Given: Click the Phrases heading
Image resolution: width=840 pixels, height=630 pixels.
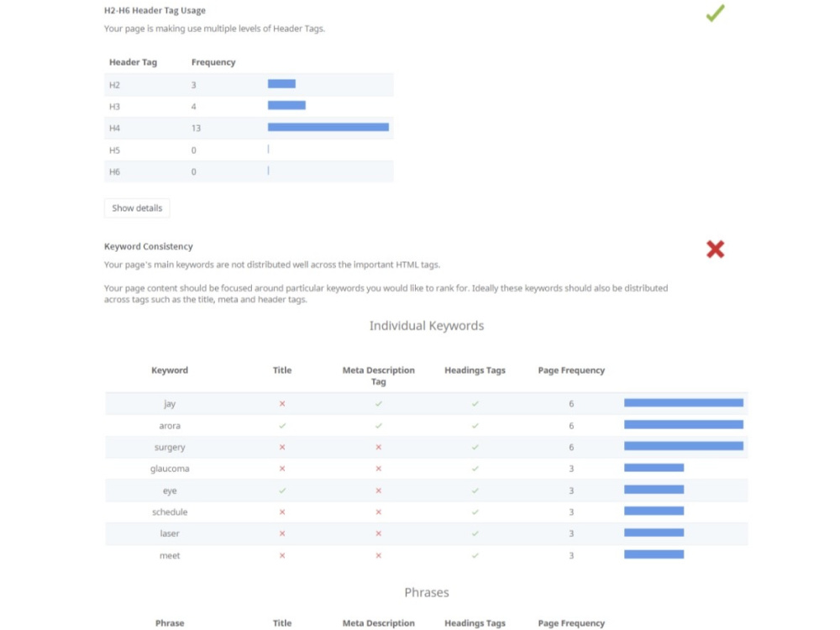Looking at the screenshot, I should [427, 592].
